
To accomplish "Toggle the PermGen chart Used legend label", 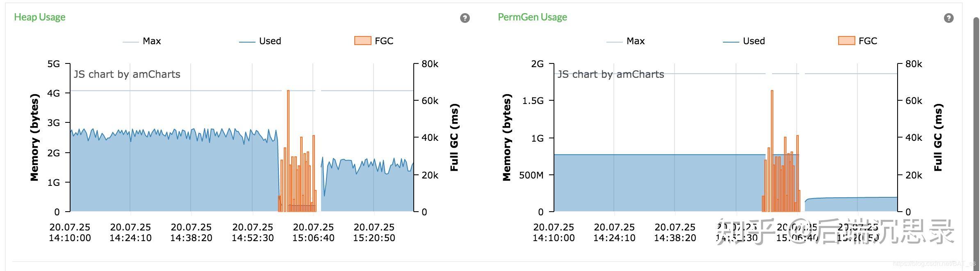I will click(754, 41).
